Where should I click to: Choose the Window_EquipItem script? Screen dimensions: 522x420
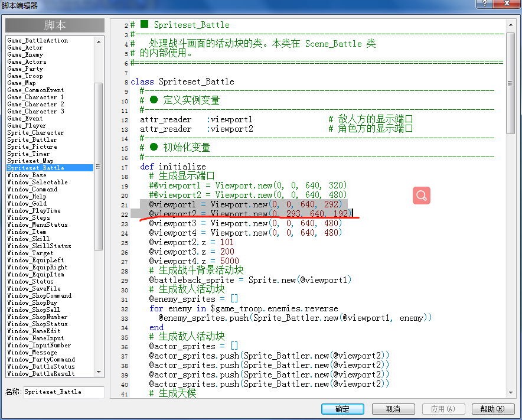point(35,275)
